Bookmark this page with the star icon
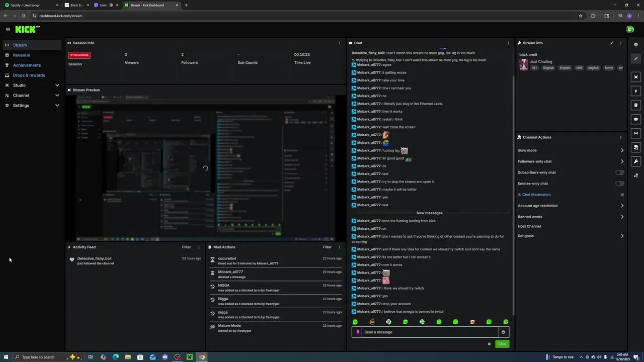Viewport: 644px width, 362px height. (581, 16)
